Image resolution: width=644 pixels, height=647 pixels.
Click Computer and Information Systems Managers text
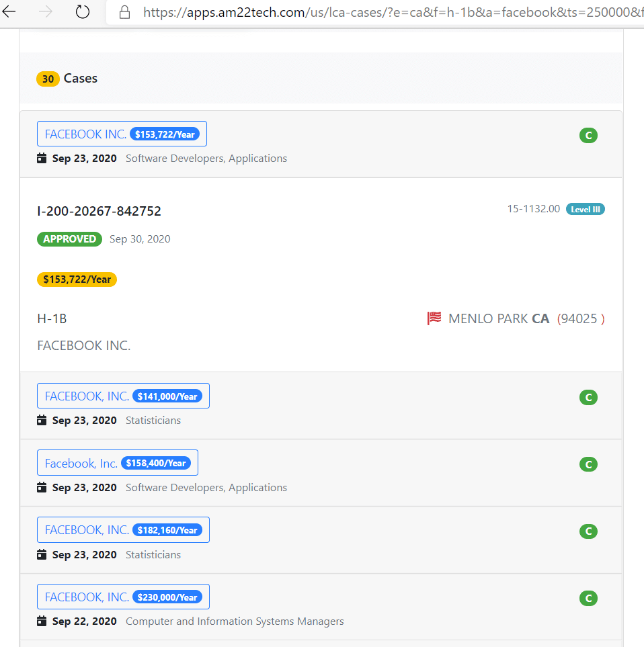(x=235, y=621)
